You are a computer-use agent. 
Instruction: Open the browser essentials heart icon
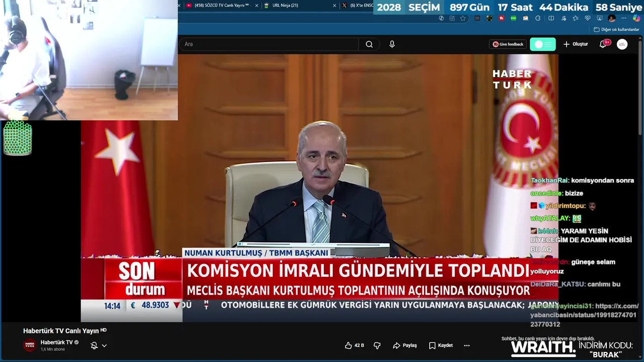pos(588,18)
